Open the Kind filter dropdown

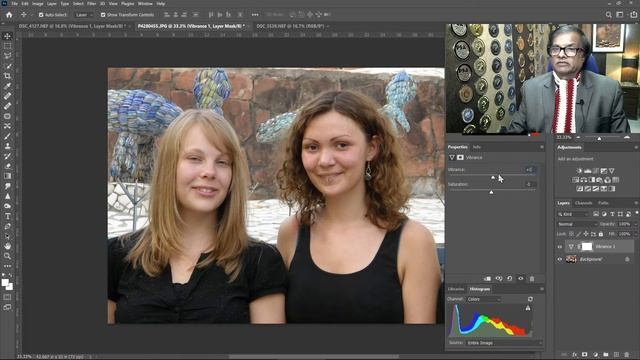[x=573, y=214]
